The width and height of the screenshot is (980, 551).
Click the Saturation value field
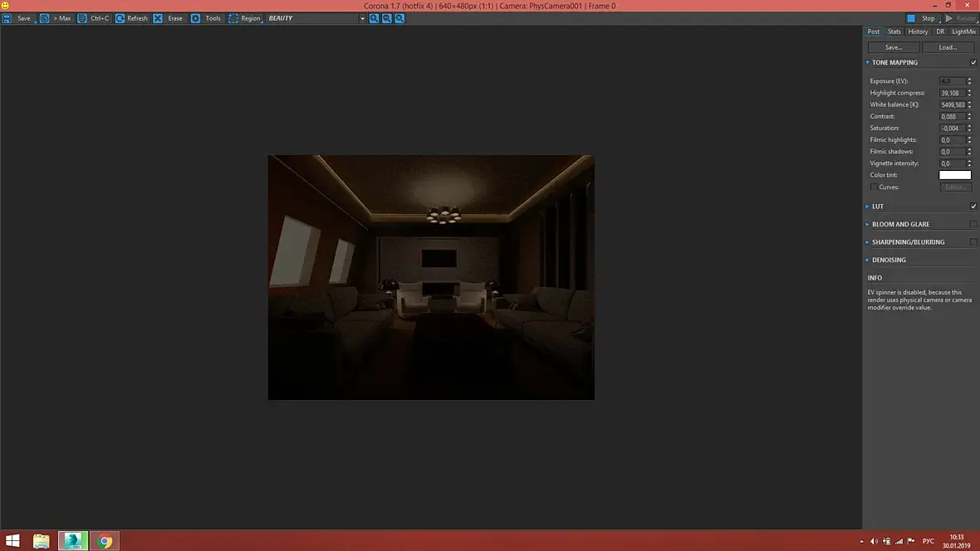click(x=952, y=128)
